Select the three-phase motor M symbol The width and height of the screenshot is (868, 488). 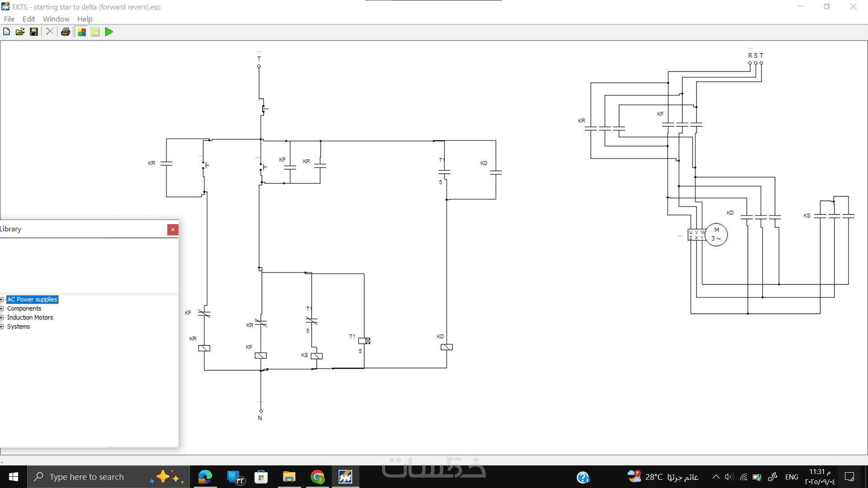tap(716, 235)
